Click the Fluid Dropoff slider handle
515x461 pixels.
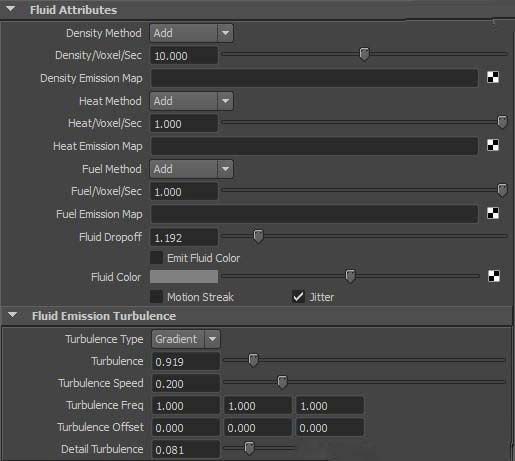pos(258,236)
